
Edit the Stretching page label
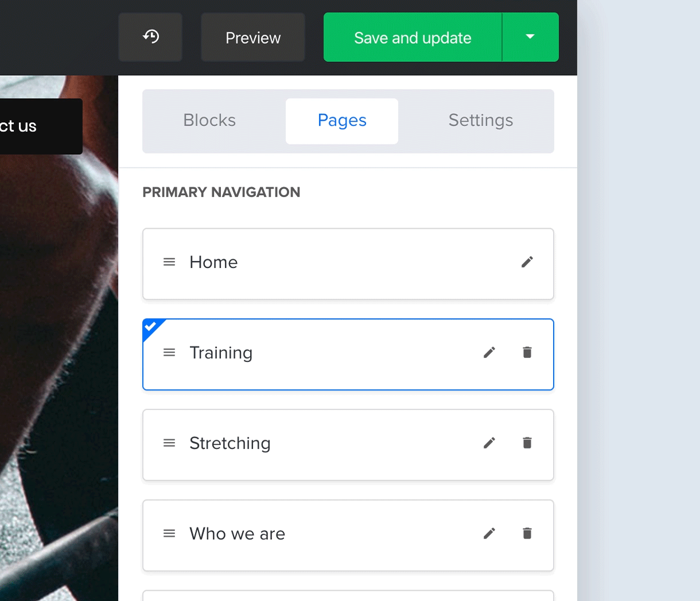489,443
